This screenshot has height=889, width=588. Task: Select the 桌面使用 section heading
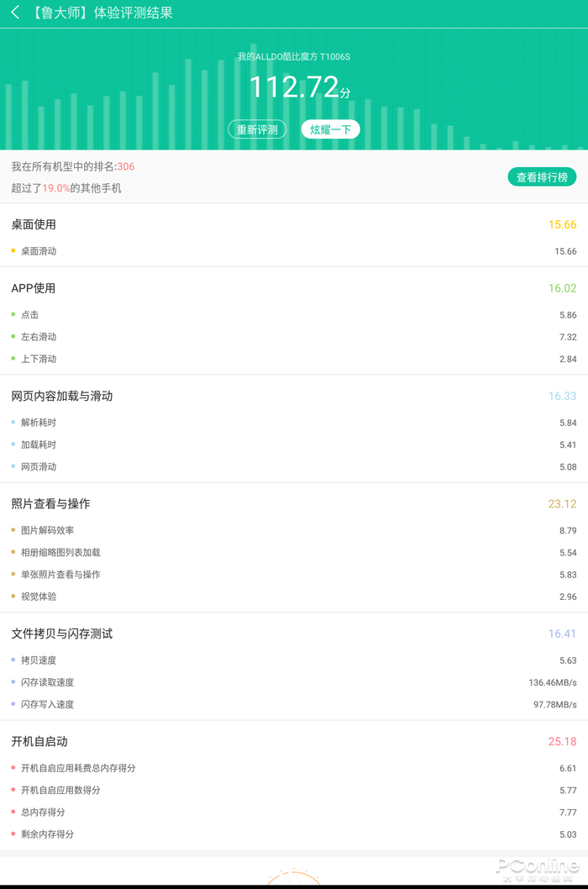click(x=34, y=224)
